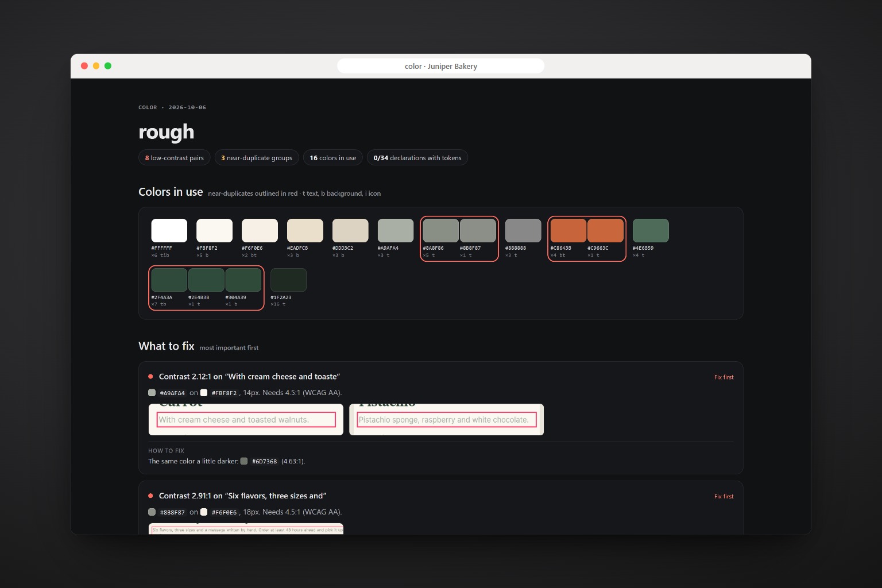Pick the #F6F0E6 swatch in Colors in use
Viewport: 882px width, 588px height.
coord(260,230)
